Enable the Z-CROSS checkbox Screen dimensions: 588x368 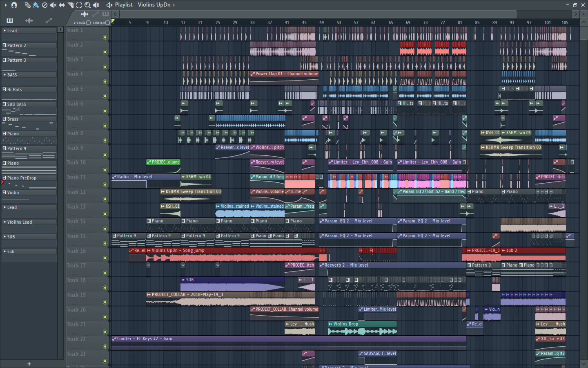[88, 23]
